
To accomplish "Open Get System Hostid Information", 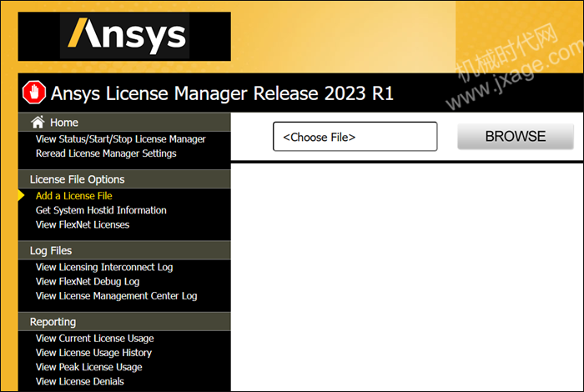I will (101, 210).
